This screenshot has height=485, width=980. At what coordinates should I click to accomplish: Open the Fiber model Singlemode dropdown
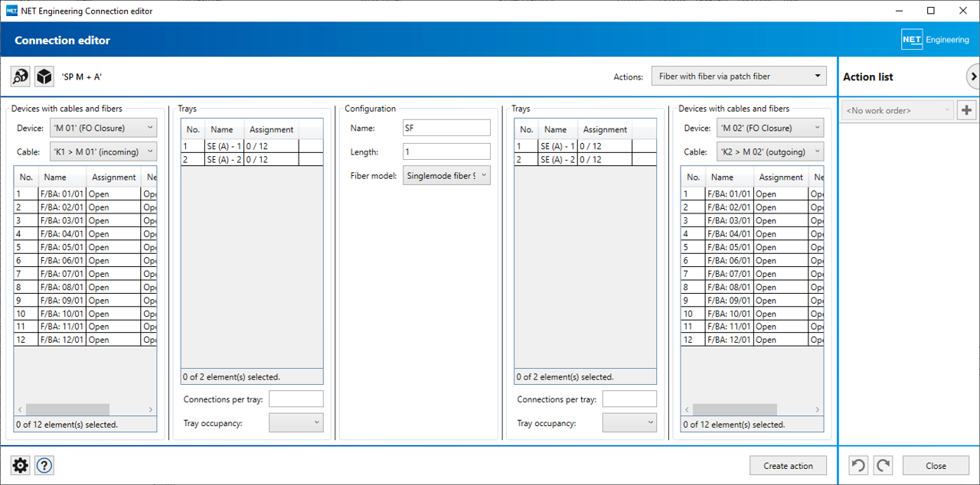(446, 176)
